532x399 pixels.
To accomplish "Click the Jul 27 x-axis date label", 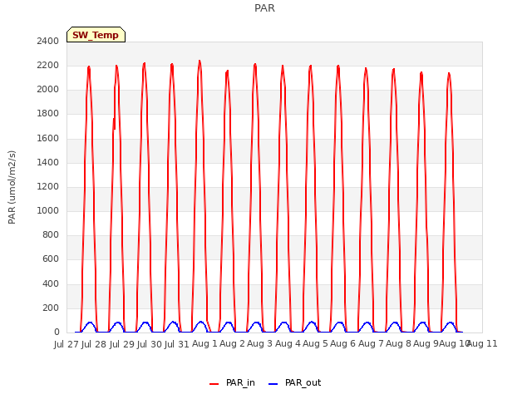I will pyautogui.click(x=66, y=344).
